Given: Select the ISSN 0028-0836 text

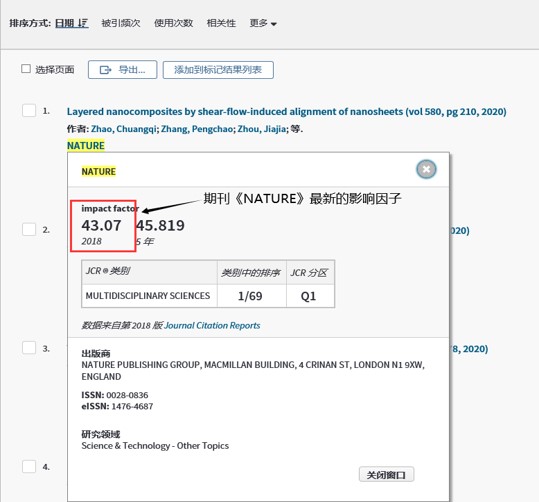Looking at the screenshot, I should (x=115, y=395).
